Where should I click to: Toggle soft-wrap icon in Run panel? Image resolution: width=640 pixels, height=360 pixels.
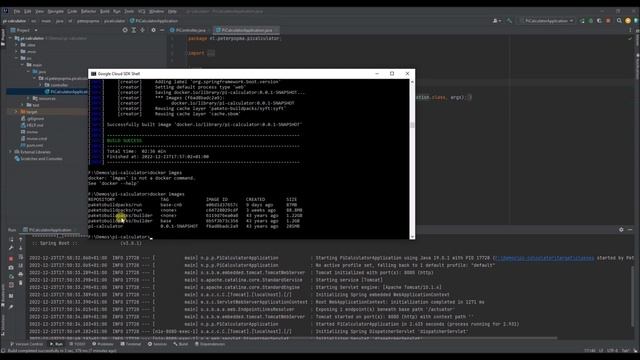coord(21,257)
